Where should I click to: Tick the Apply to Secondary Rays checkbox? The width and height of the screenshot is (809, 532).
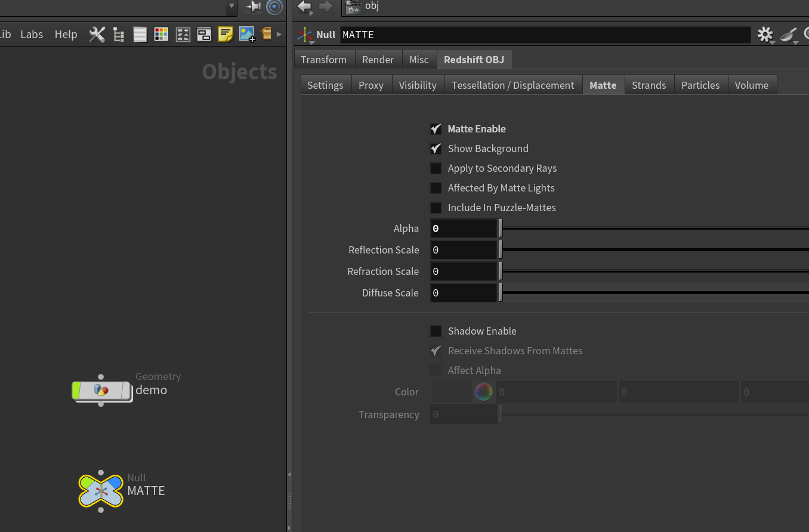(436, 168)
